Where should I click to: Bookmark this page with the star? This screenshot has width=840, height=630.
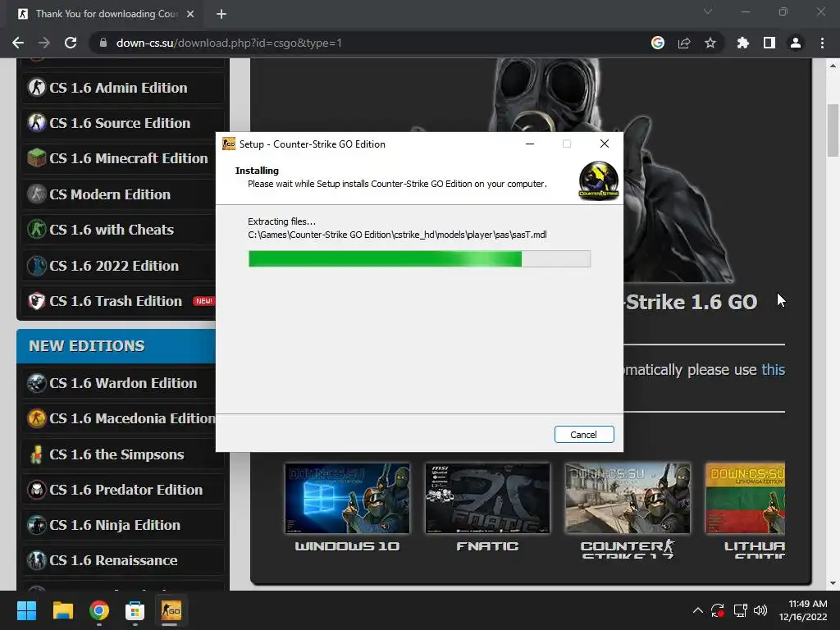(710, 43)
